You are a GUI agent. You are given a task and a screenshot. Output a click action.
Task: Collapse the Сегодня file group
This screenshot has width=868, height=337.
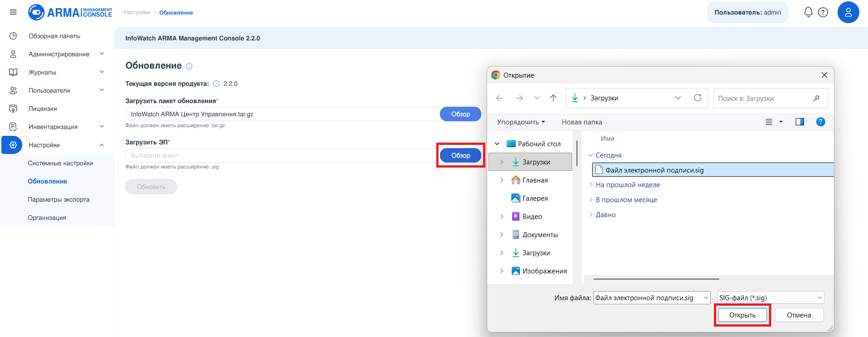tap(591, 155)
